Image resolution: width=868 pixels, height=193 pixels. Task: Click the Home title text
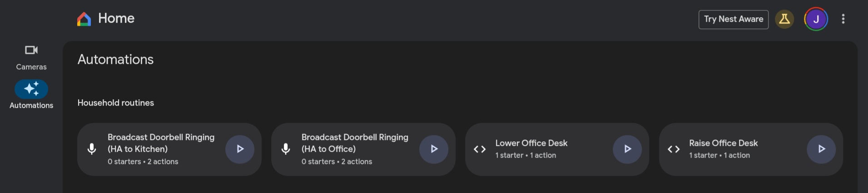tap(116, 19)
